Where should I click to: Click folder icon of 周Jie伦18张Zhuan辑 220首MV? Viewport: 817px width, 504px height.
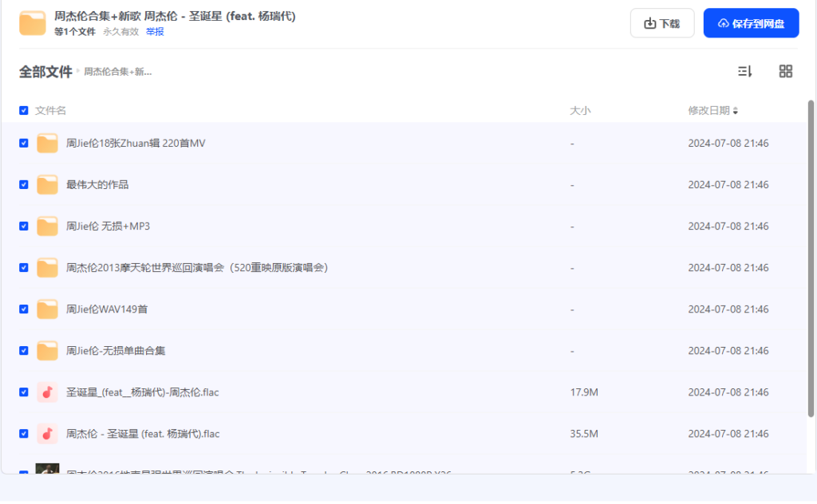(47, 144)
